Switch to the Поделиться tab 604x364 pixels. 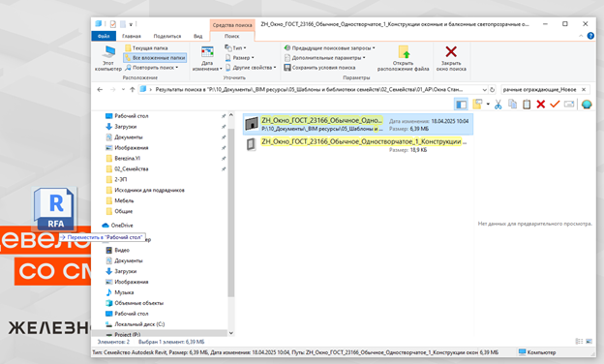coord(167,36)
